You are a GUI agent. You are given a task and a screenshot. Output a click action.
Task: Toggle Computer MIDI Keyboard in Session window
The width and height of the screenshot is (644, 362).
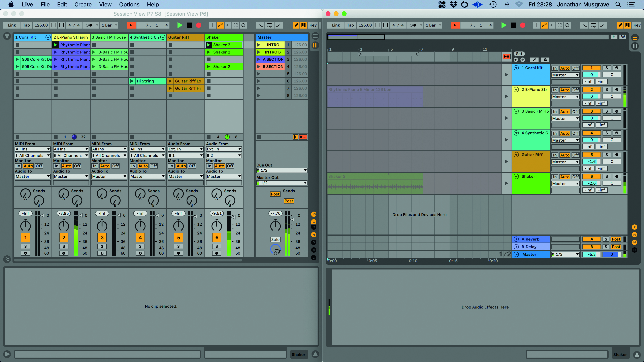point(303,25)
